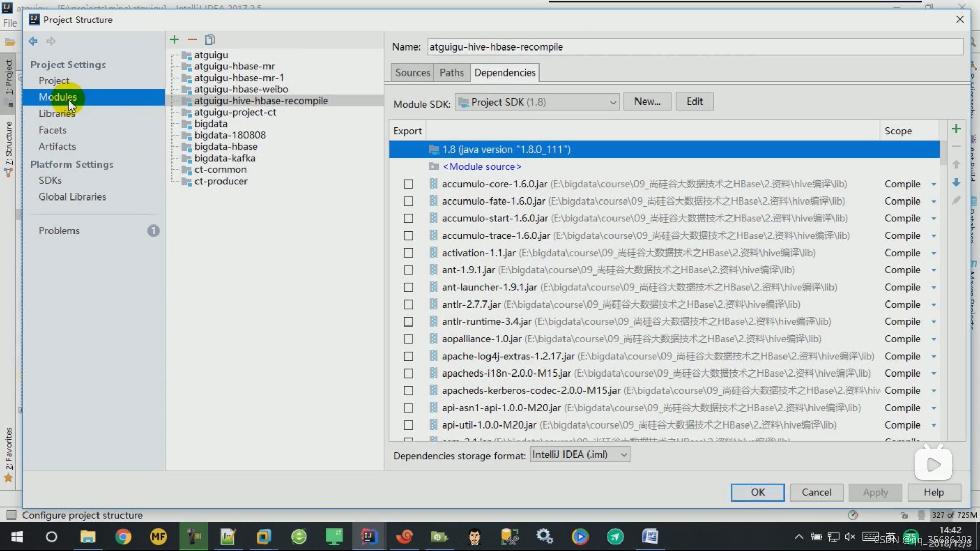The width and height of the screenshot is (980, 551).
Task: Click the back navigation arrow
Action: 33,41
